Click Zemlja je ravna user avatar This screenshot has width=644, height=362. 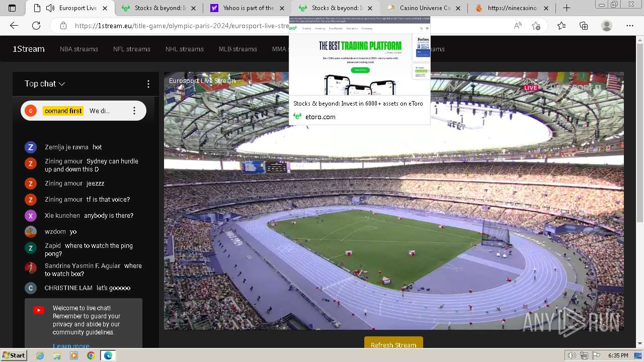(x=31, y=147)
